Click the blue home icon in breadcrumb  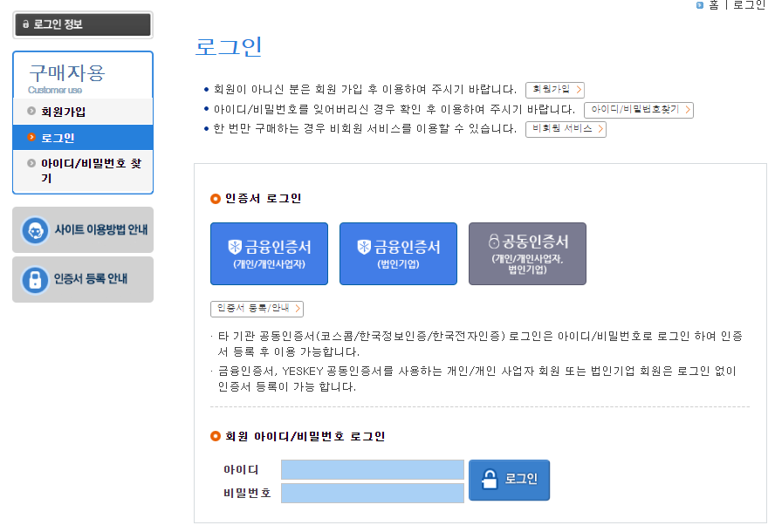click(x=699, y=5)
